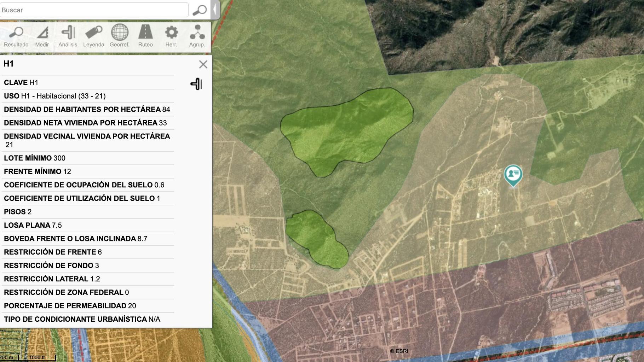Focus the Buscar search field
The height and width of the screenshot is (362, 644).
pos(94,10)
